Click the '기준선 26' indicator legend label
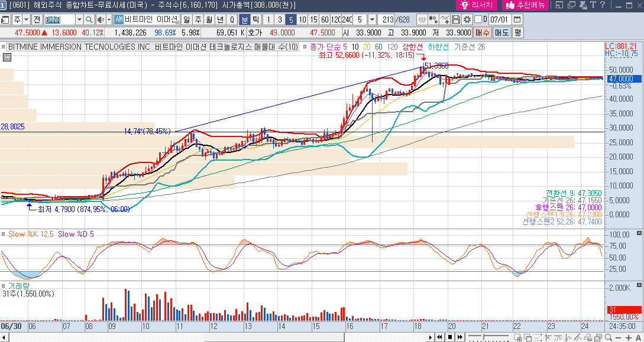 tap(470, 47)
